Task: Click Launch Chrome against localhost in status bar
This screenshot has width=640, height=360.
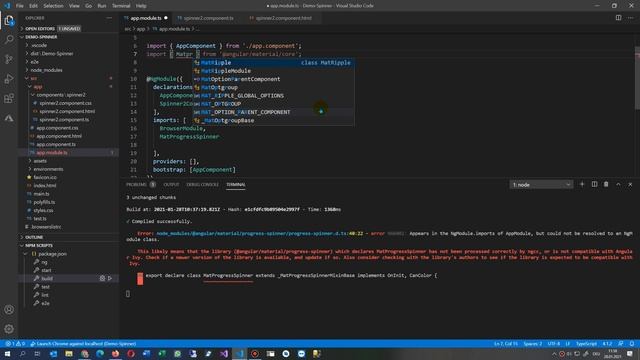Action: point(83,344)
